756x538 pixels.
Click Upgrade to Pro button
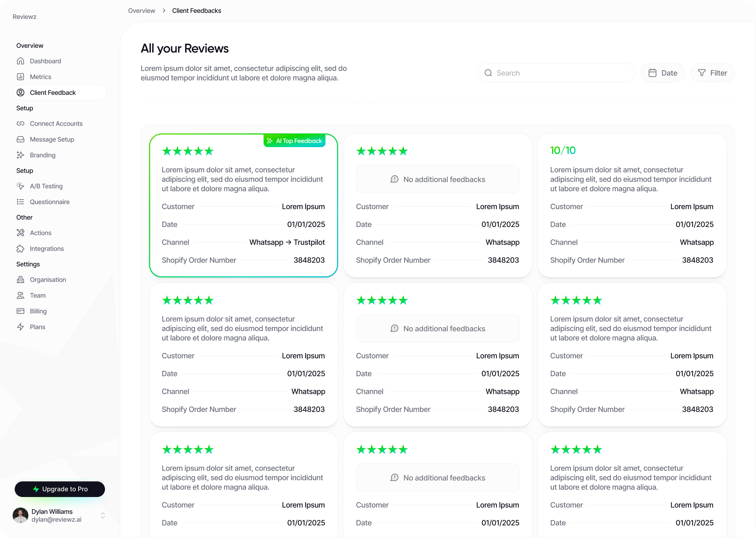click(x=60, y=489)
